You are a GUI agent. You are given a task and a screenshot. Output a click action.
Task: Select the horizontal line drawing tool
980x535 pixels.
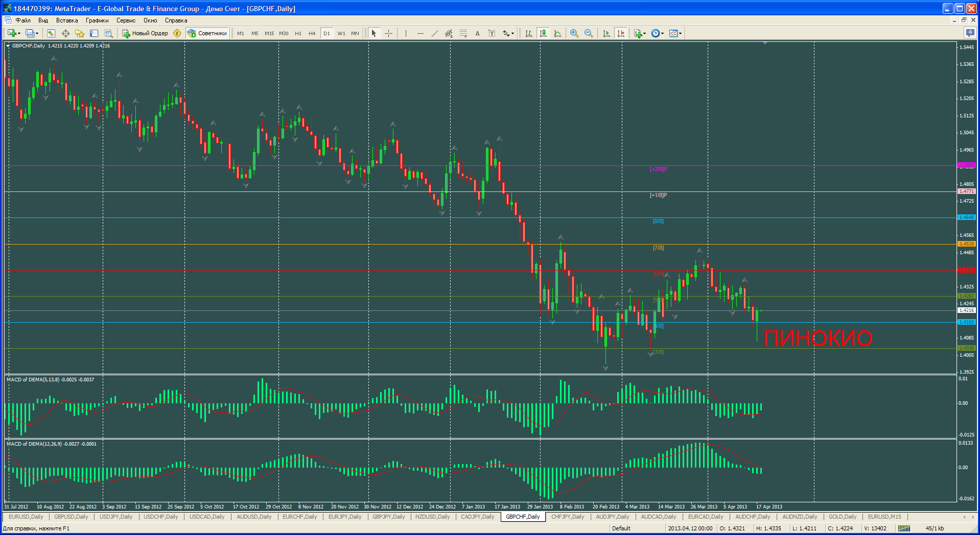pos(420,33)
